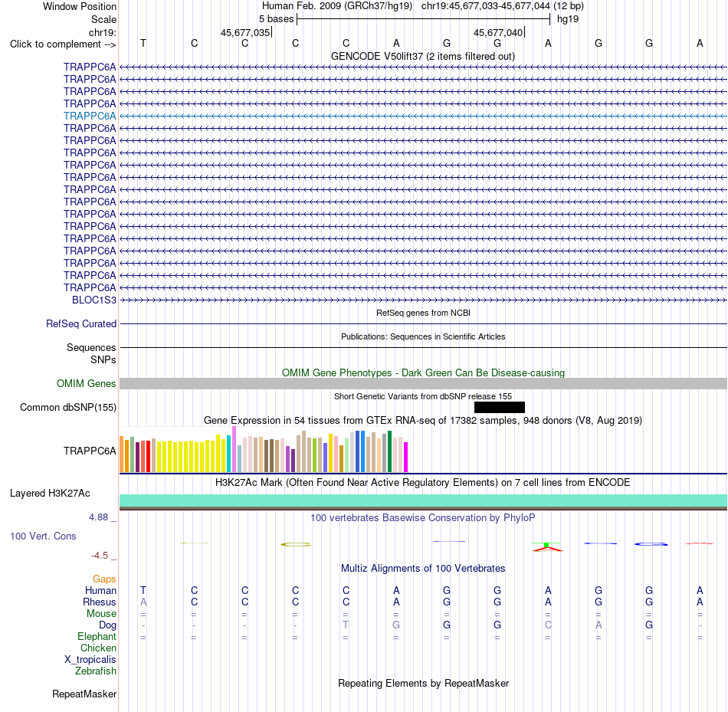Click the GTEx Gene Expression in 54 tissues title
Screen dimensions: 728x712
(422, 420)
